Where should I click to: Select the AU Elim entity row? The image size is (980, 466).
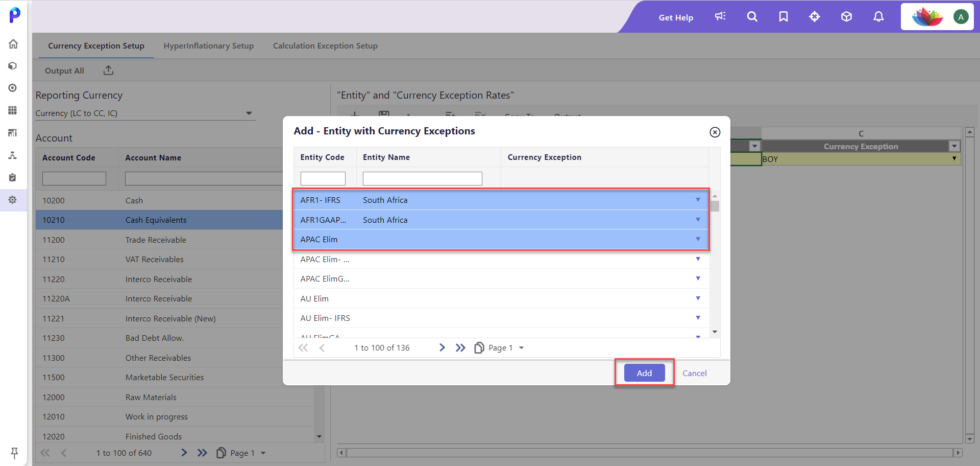(x=502, y=298)
